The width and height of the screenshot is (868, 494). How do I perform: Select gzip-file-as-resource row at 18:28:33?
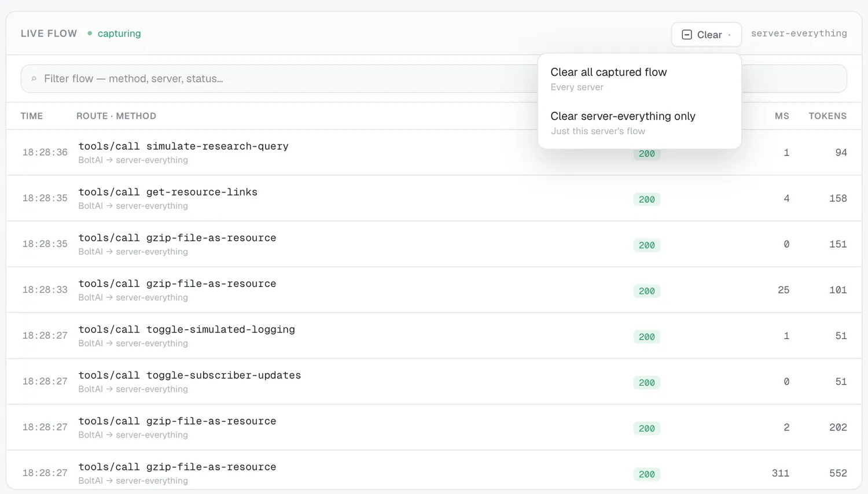[434, 290]
